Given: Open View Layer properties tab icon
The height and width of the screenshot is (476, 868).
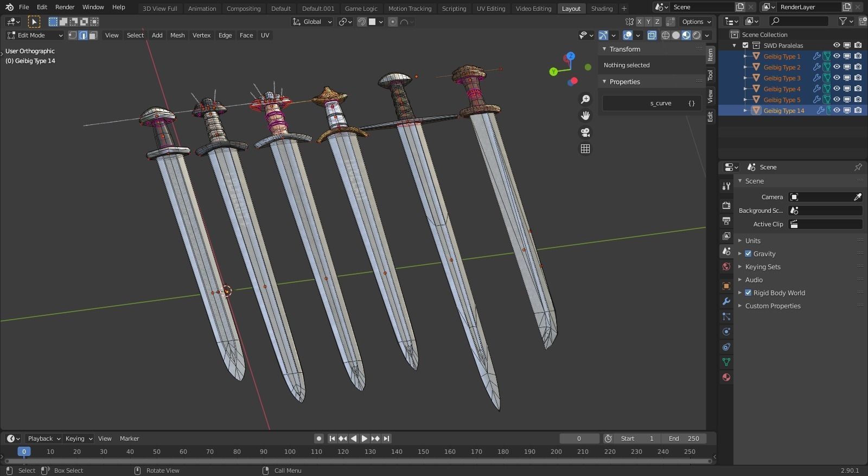Looking at the screenshot, I should (726, 236).
